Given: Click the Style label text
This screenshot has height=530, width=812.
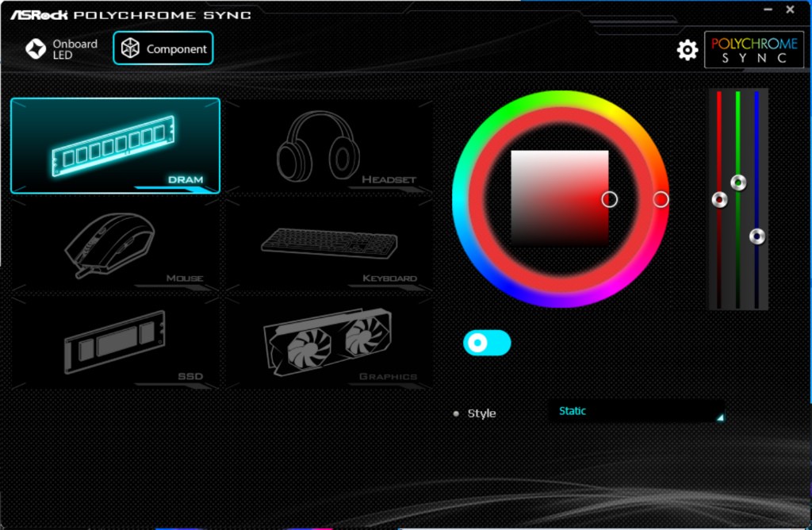Looking at the screenshot, I should pos(481,413).
